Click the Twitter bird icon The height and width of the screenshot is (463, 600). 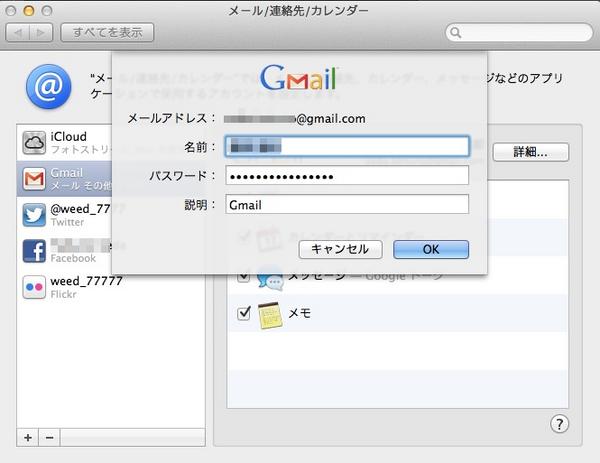point(34,215)
